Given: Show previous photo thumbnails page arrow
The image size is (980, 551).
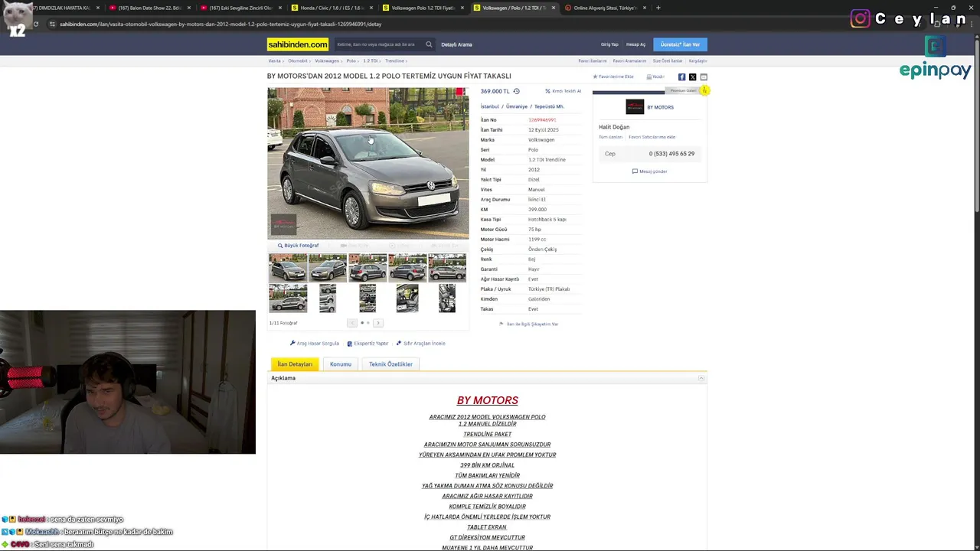Looking at the screenshot, I should (352, 323).
